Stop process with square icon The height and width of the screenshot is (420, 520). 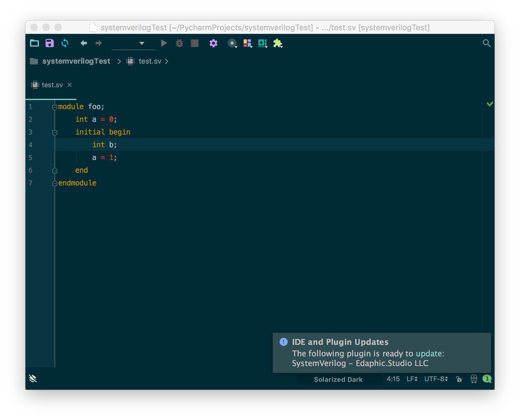(195, 43)
